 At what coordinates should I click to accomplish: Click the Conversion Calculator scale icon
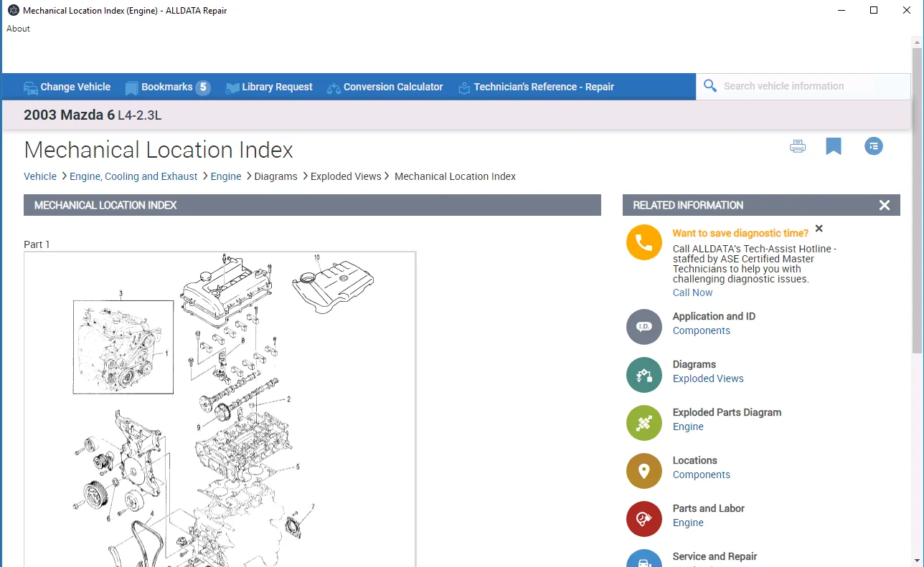[334, 87]
